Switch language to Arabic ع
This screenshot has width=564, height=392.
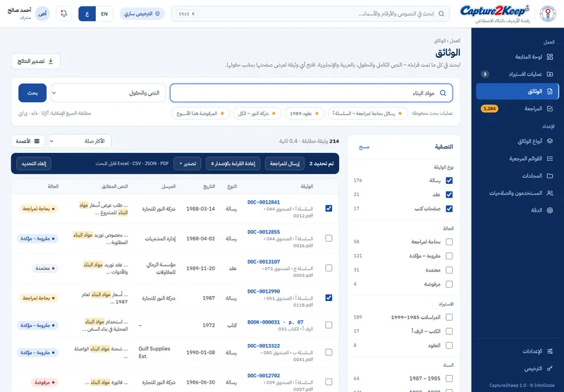(x=87, y=13)
